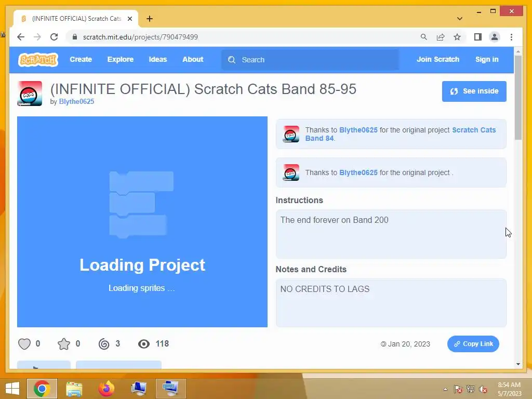Click the Copy Link button
Viewport: 532px width, 399px height.
[473, 344]
